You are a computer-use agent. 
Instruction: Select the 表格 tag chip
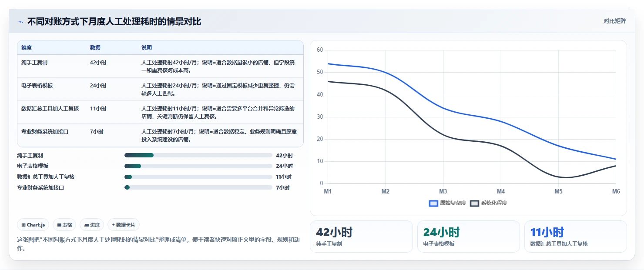[64, 225]
